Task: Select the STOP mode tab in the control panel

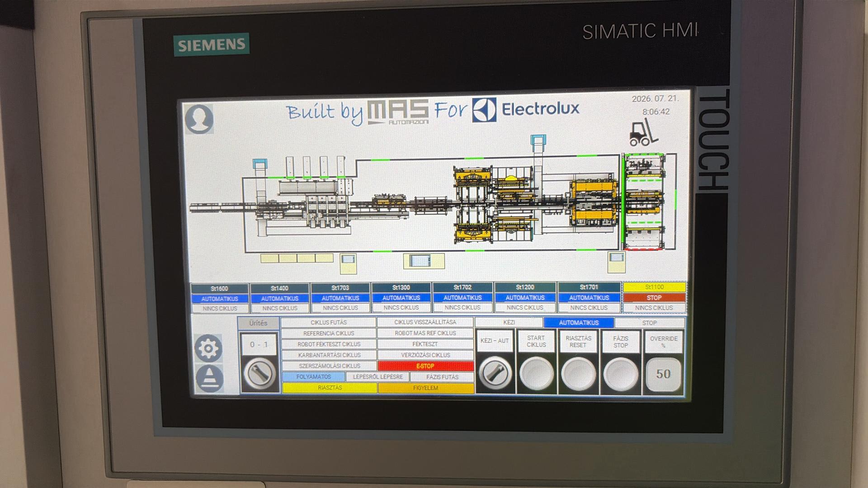Action: click(649, 323)
